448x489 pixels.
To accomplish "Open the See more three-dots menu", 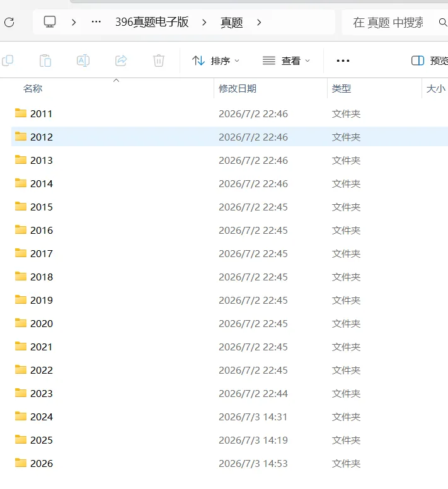I will [343, 61].
